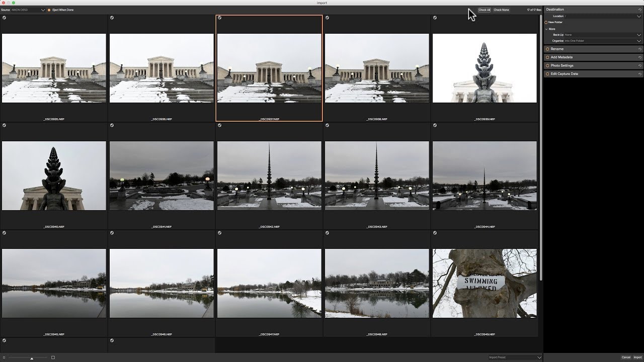Reset the Destination panel settings

[639, 10]
